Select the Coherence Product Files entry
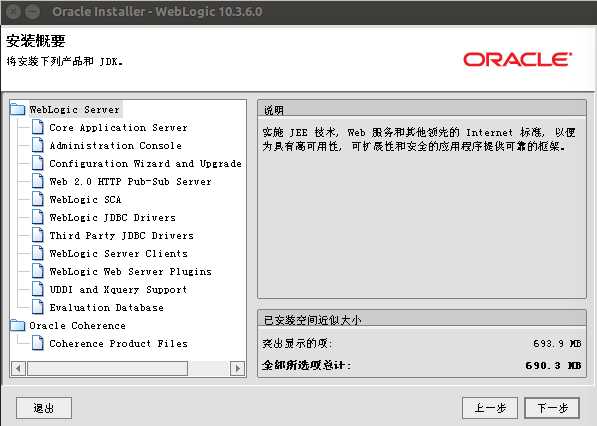 (x=118, y=344)
